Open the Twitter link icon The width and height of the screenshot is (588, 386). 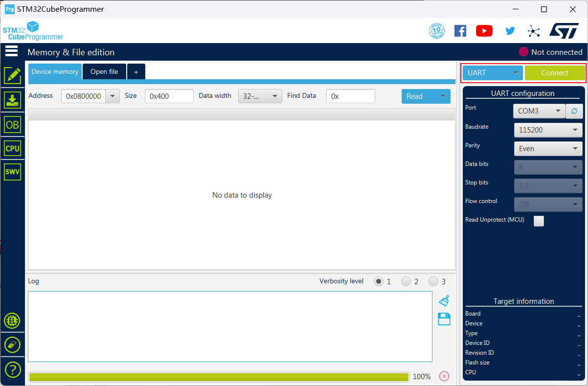click(x=510, y=31)
